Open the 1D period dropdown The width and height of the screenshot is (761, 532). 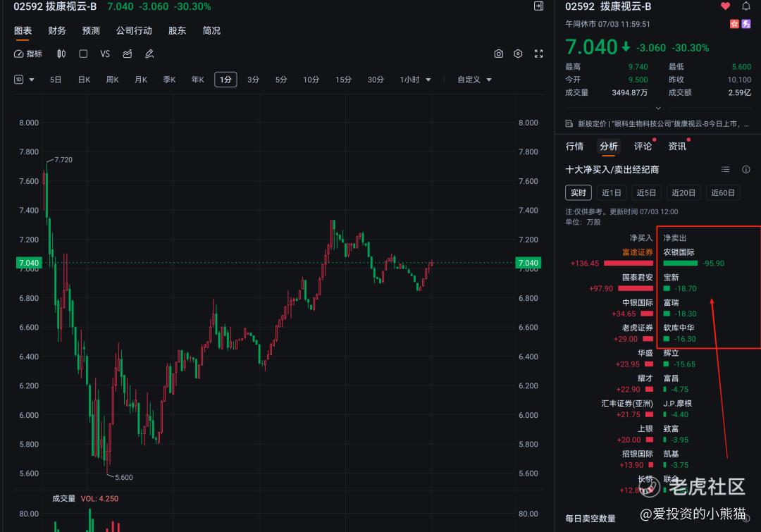point(24,80)
